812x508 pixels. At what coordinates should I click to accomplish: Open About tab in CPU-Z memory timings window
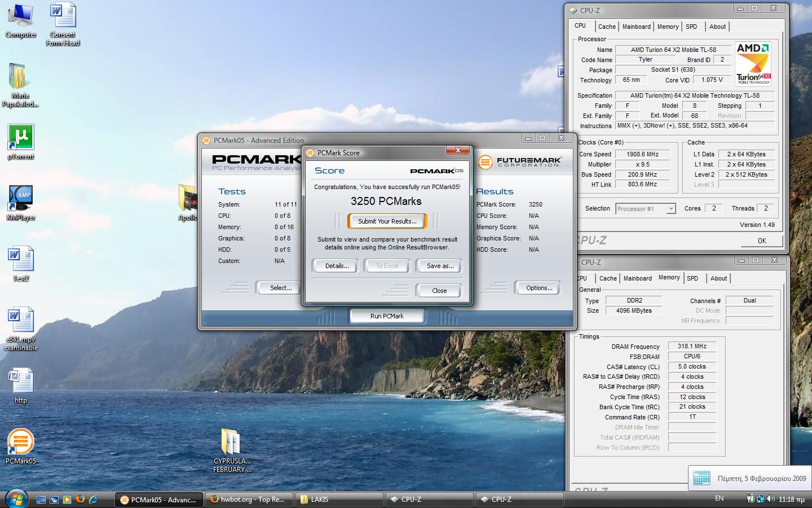coord(718,278)
